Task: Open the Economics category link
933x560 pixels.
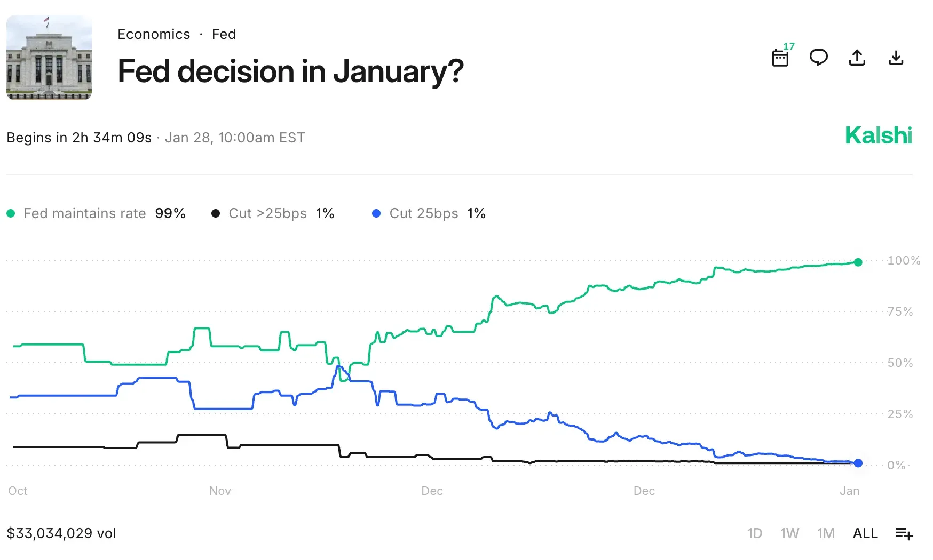Action: [x=154, y=34]
